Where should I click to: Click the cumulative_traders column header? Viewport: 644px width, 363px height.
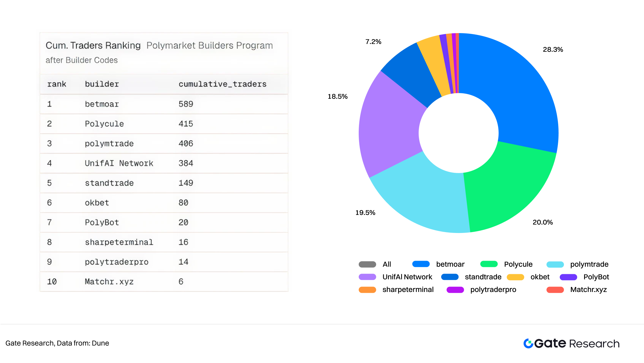pos(222,84)
